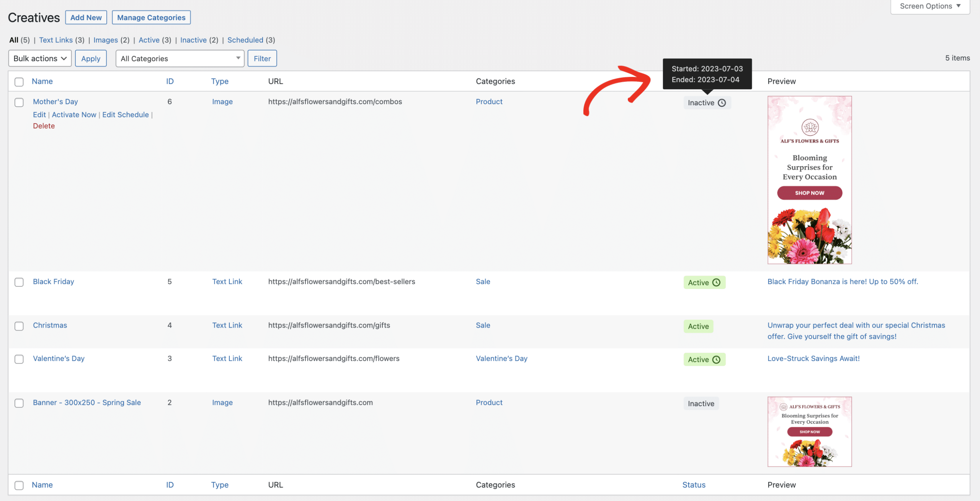Toggle the select-all checkbox in header
This screenshot has width=980, height=501.
click(x=19, y=80)
